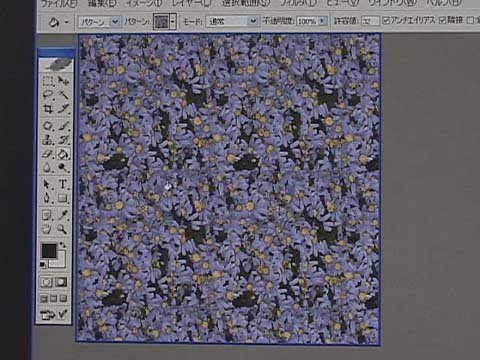This screenshot has height=360, width=480.
Task: Select the Blur tool
Action: (48, 168)
